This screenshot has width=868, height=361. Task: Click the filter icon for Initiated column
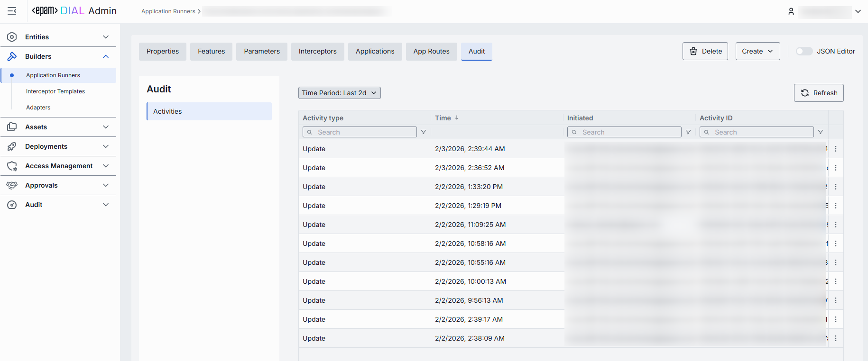[x=688, y=132]
